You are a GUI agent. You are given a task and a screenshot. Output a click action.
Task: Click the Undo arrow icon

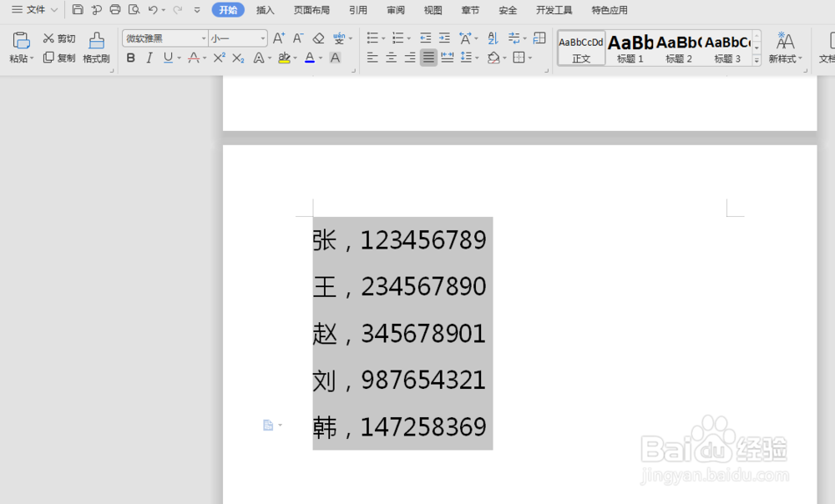153,9
